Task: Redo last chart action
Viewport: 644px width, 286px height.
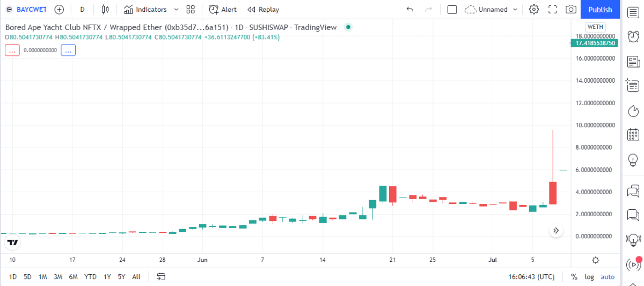Action: pos(428,9)
